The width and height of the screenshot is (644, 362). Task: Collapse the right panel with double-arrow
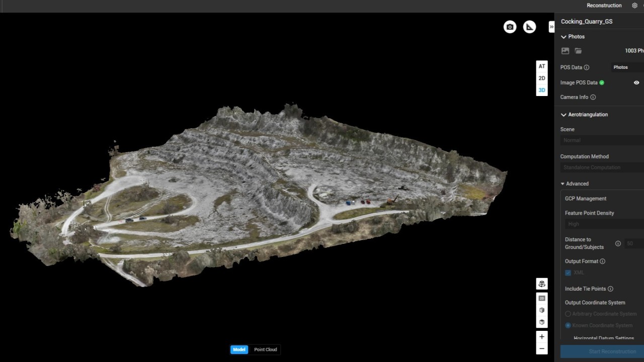point(551,27)
